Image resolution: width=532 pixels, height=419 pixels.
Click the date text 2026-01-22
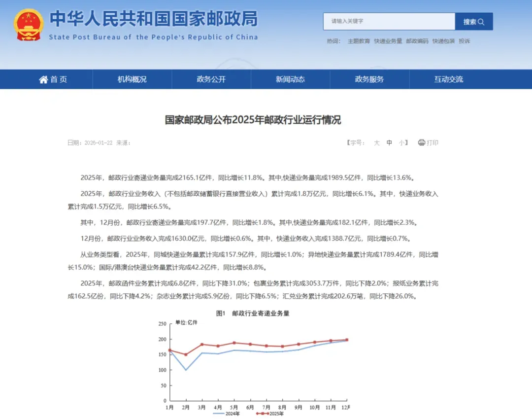pos(99,143)
